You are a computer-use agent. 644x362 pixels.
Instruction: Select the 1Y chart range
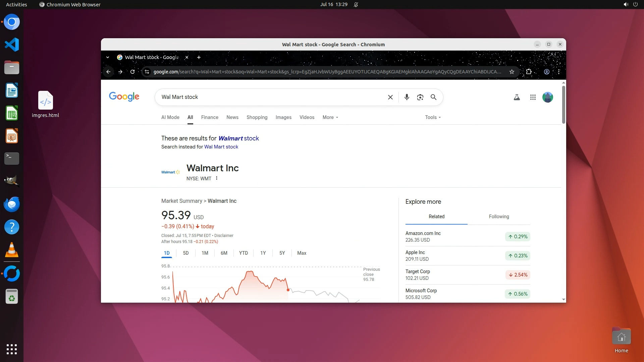click(x=263, y=253)
